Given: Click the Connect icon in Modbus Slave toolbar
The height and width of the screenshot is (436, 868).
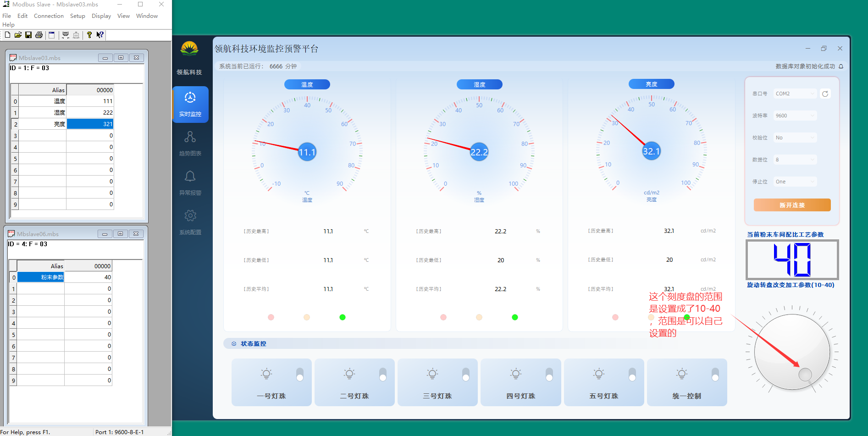Looking at the screenshot, I should [66, 35].
